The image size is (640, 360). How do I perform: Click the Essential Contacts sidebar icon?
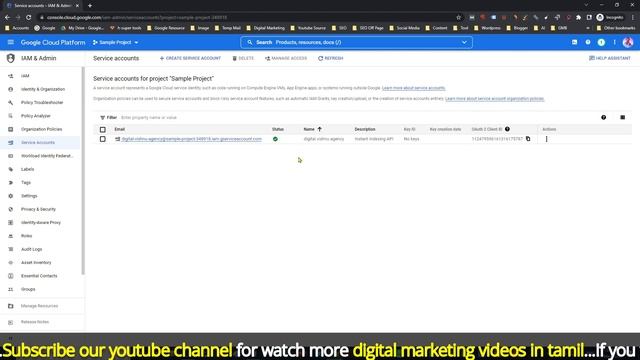[11, 276]
